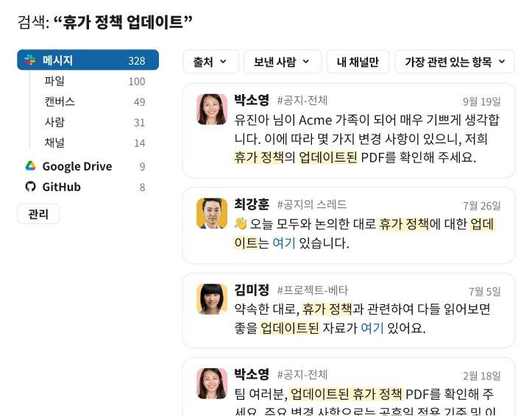The image size is (532, 416).
Task: Click 김미정's profile avatar
Action: pos(212,299)
